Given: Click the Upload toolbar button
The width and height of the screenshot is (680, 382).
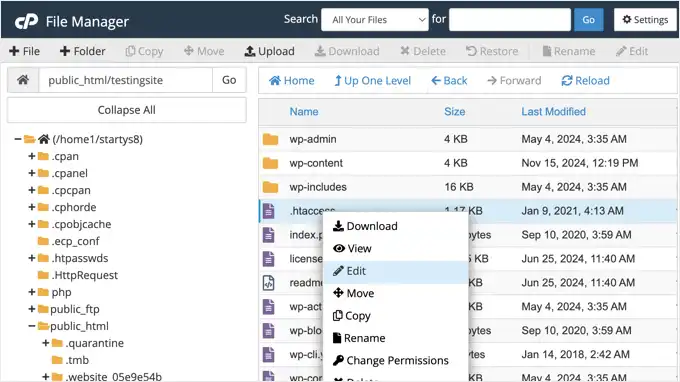Looking at the screenshot, I should coord(269,51).
